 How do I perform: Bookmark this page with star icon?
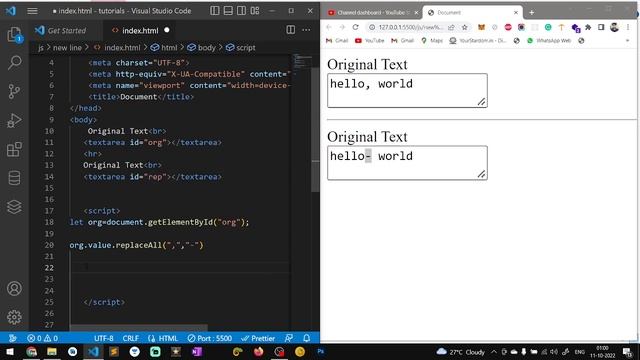pos(464,27)
